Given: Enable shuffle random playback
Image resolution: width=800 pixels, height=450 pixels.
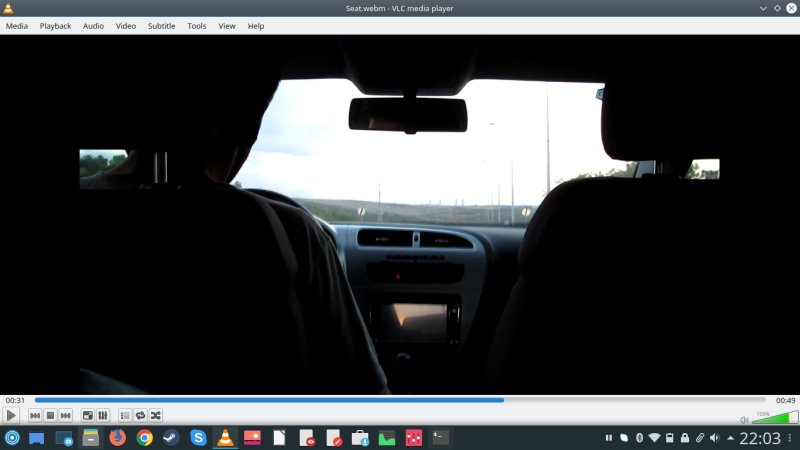Looking at the screenshot, I should (156, 415).
